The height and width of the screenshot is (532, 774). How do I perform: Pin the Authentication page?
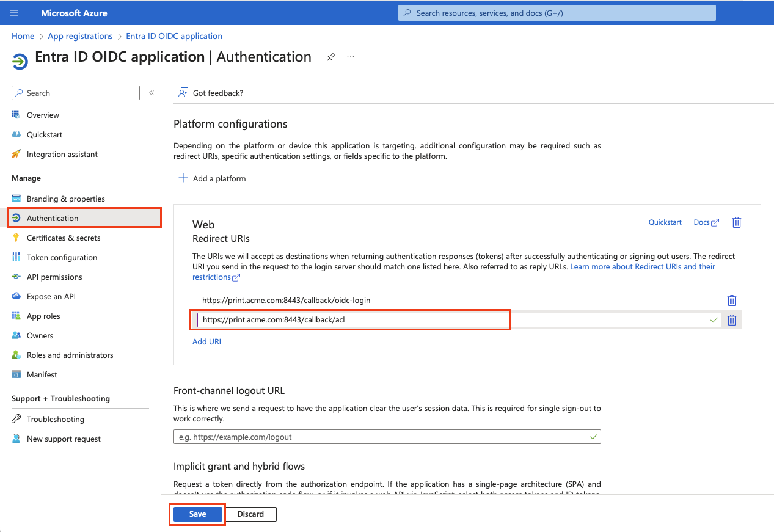point(330,57)
